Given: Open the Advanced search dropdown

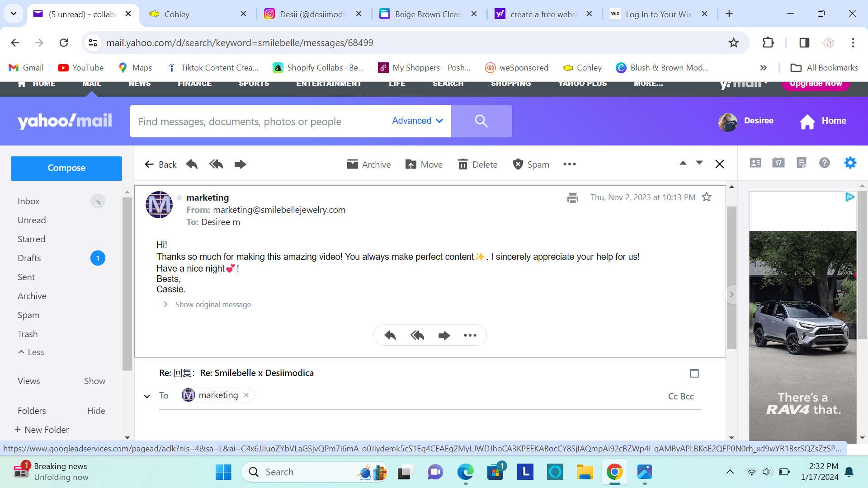Looking at the screenshot, I should click(x=417, y=121).
